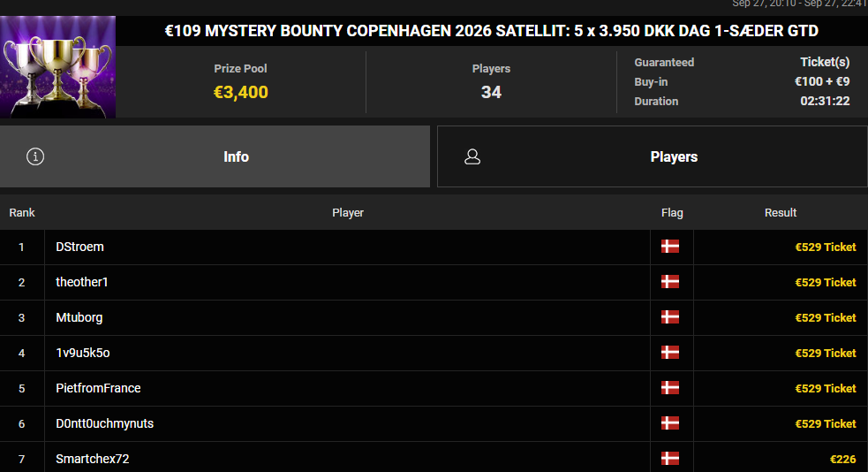Viewport: 868px width, 472px height.
Task: Switch to the Players tab
Action: (x=653, y=156)
